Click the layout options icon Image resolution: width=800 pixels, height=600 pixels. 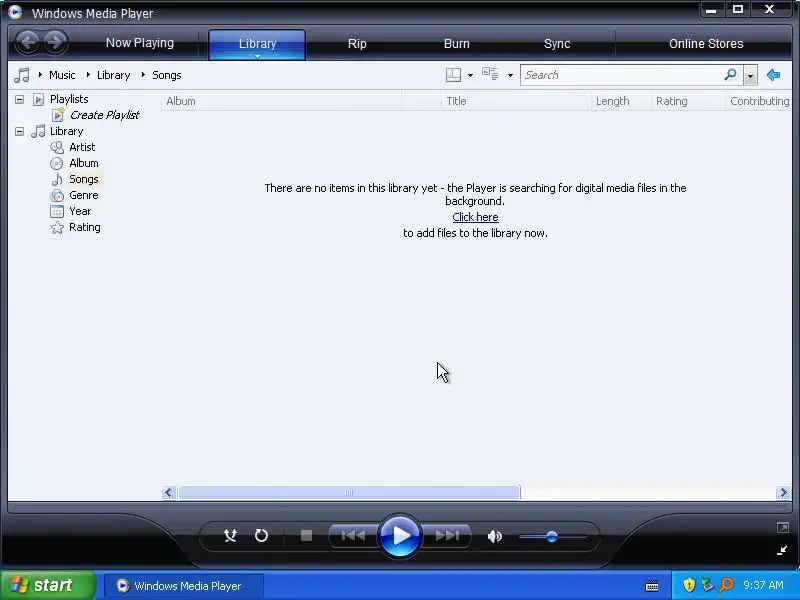point(453,75)
